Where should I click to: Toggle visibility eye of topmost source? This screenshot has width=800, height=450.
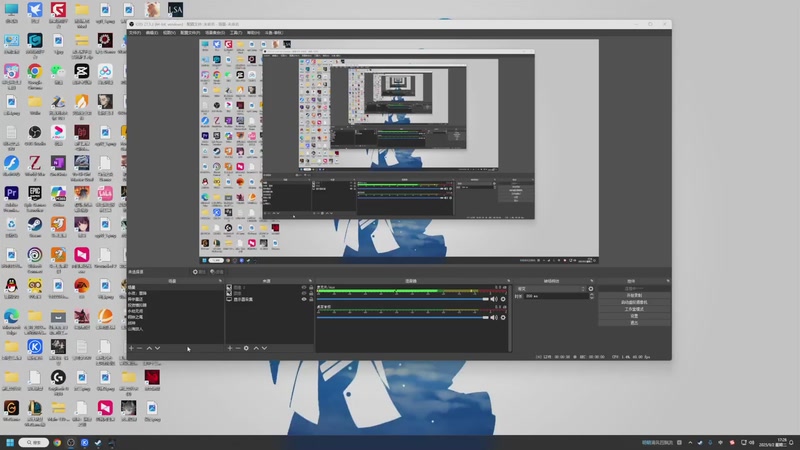point(304,287)
